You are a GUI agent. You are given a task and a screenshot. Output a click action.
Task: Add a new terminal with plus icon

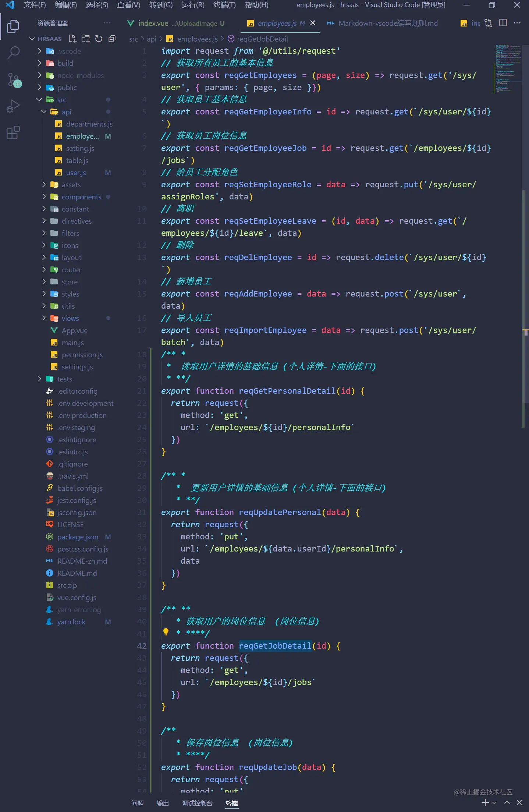pyautogui.click(x=485, y=802)
